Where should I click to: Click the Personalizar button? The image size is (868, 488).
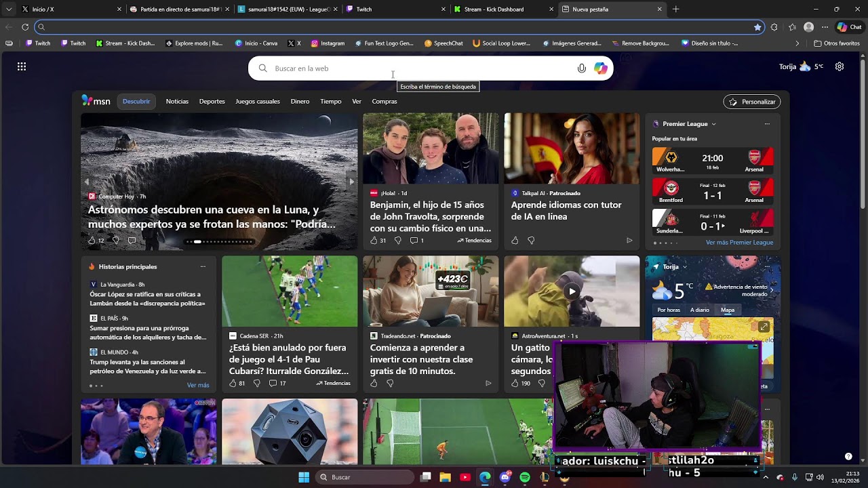(752, 102)
